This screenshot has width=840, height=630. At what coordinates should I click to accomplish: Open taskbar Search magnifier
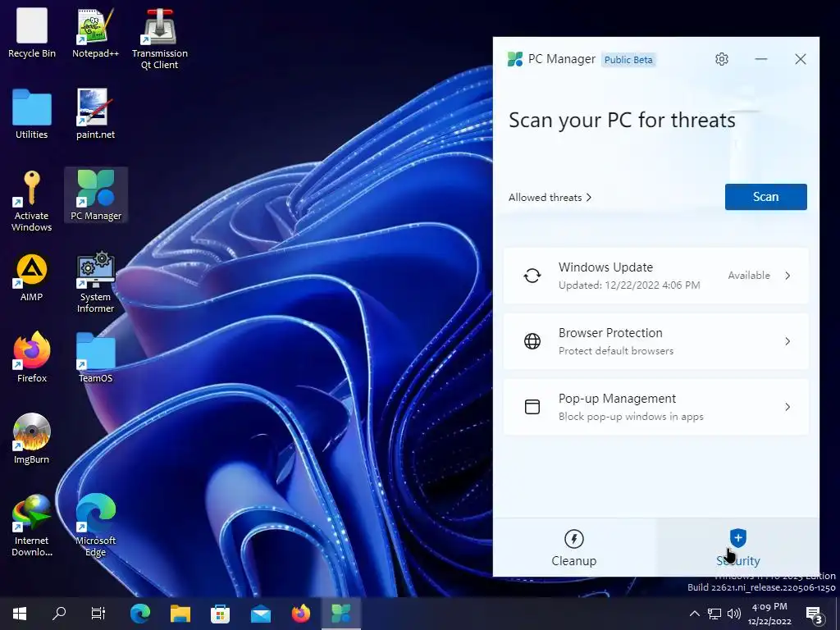(x=59, y=614)
